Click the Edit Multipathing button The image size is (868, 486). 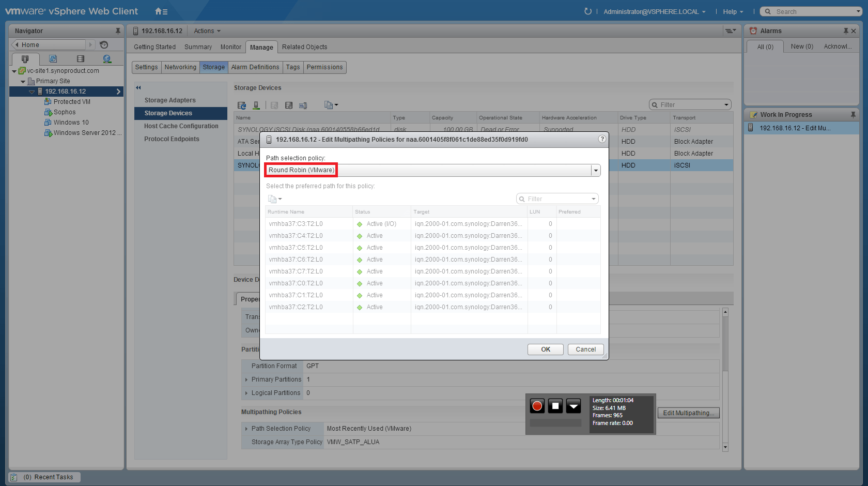[688, 413]
